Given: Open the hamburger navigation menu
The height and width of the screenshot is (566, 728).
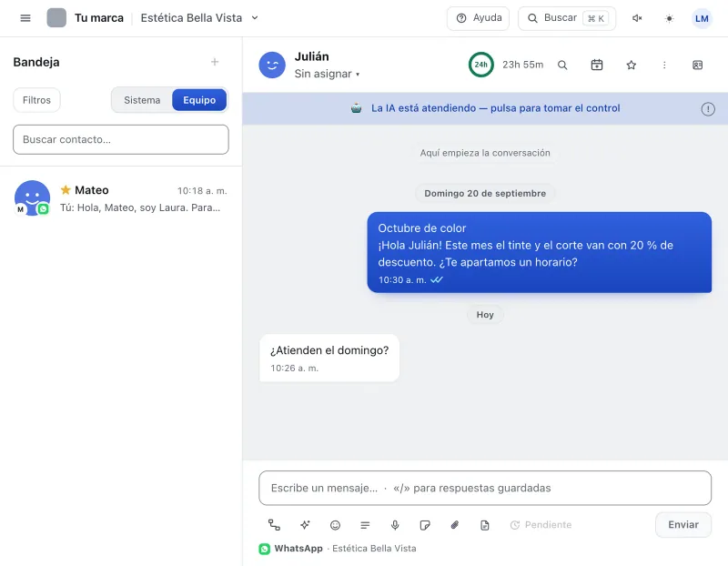Looking at the screenshot, I should (25, 18).
